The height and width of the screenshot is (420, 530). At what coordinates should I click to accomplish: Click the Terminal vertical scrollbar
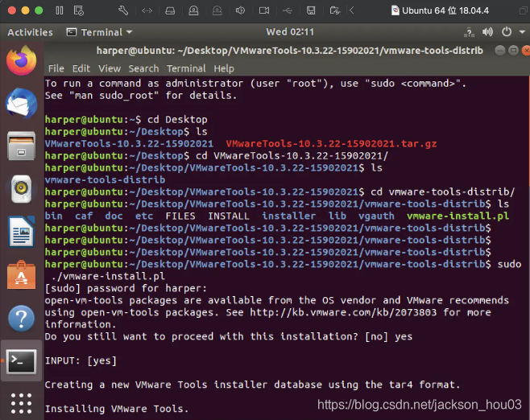coord(528,132)
